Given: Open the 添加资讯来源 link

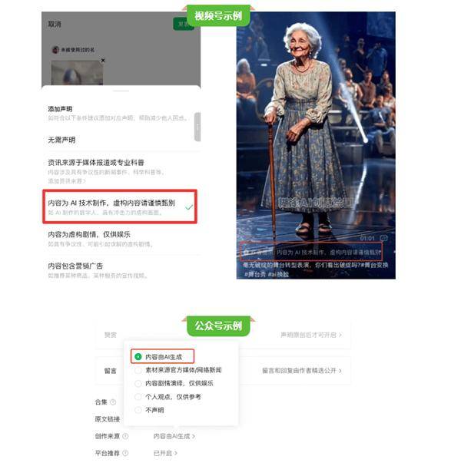Looking at the screenshot, I should (x=67, y=181).
